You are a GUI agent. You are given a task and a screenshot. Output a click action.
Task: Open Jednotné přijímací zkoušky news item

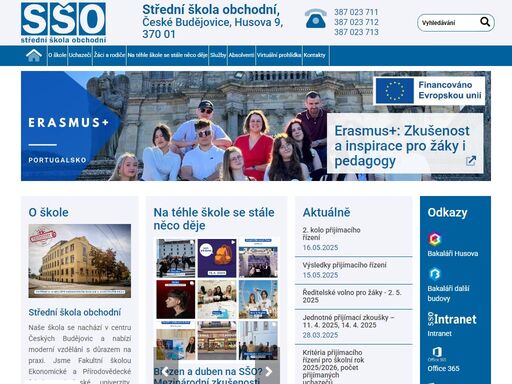(x=348, y=321)
